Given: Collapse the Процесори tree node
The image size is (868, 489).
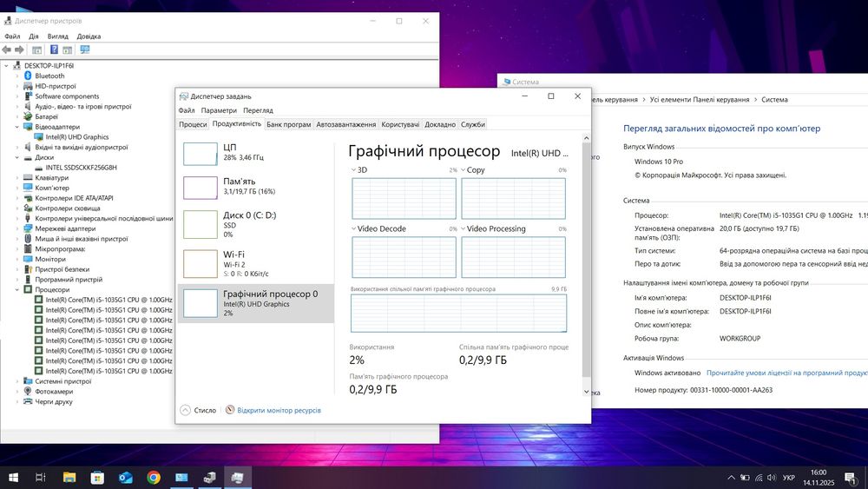Looking at the screenshot, I should (17, 289).
